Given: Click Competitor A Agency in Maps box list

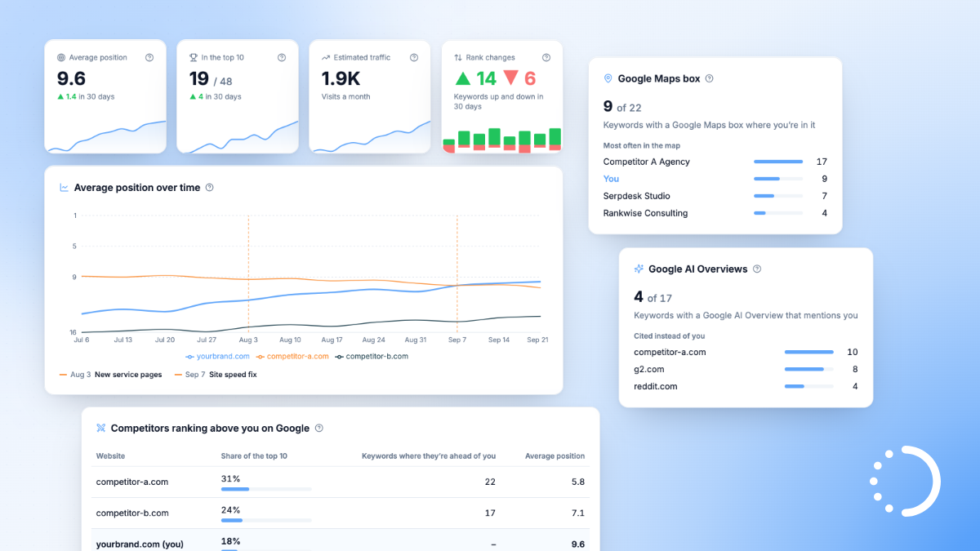Looking at the screenshot, I should (x=647, y=162).
